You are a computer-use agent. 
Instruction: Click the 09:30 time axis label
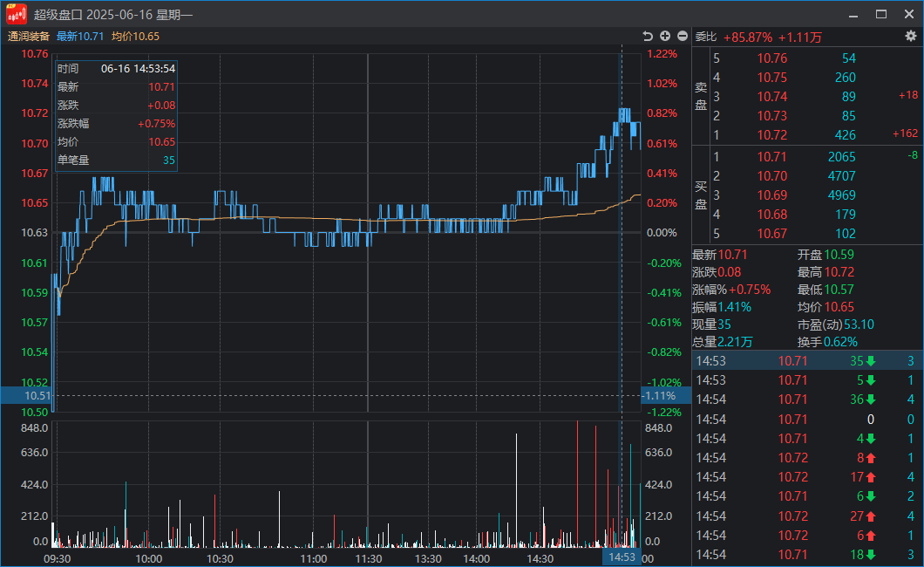[x=58, y=559]
